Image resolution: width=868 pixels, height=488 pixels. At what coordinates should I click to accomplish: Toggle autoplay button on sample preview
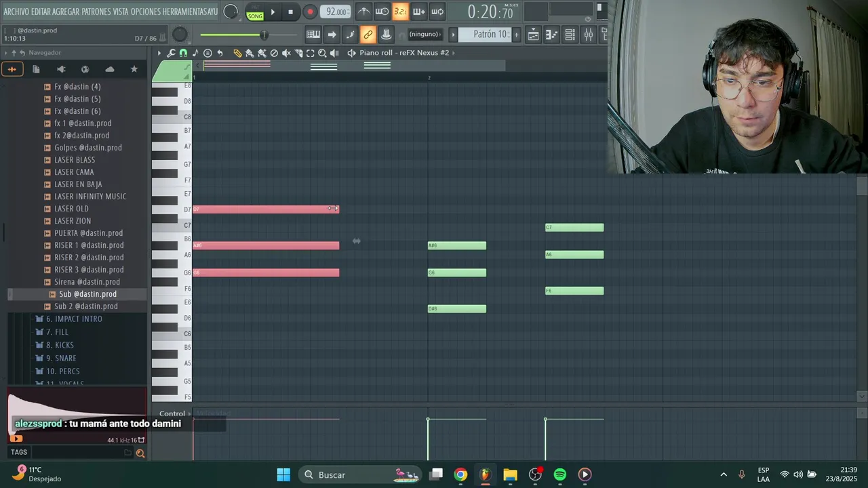16,439
